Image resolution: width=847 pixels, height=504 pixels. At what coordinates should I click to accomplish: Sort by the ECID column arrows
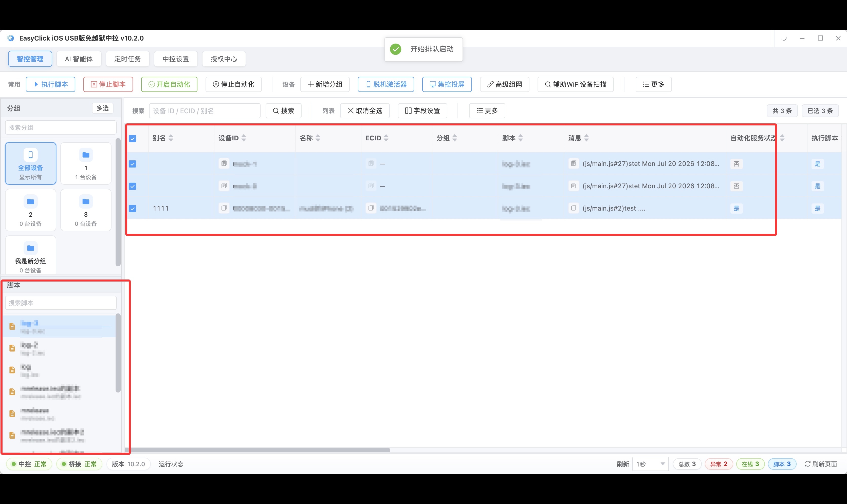pos(386,138)
